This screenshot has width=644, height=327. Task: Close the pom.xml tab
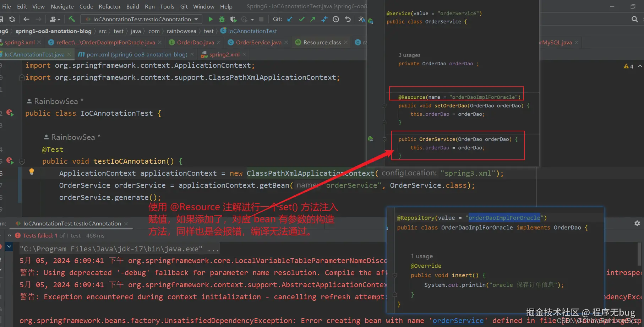point(192,54)
